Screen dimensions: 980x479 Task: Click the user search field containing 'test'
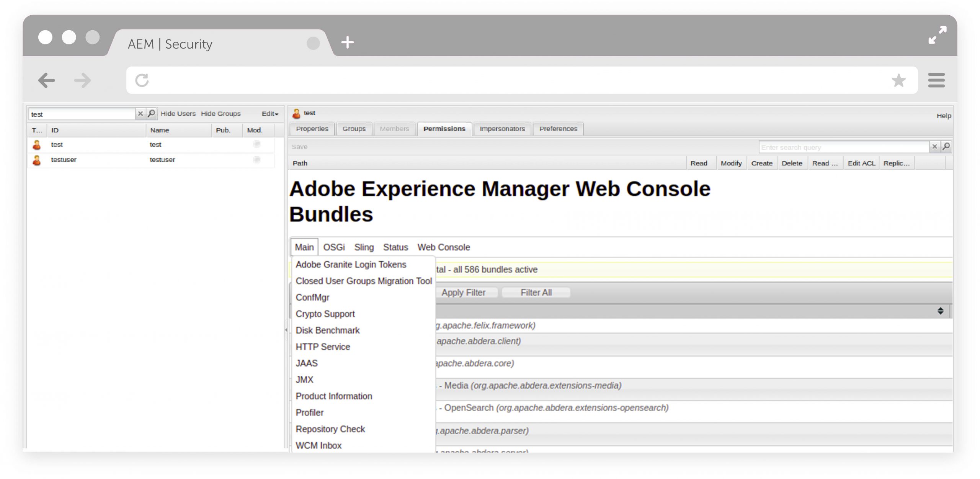coord(82,114)
